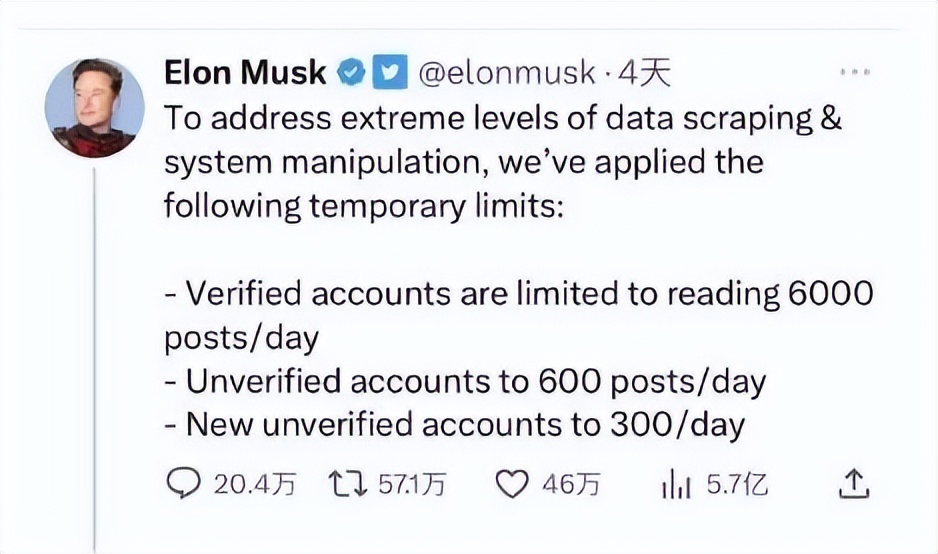Click the reply speech bubble icon
This screenshot has height=554, width=938.
pos(182,485)
